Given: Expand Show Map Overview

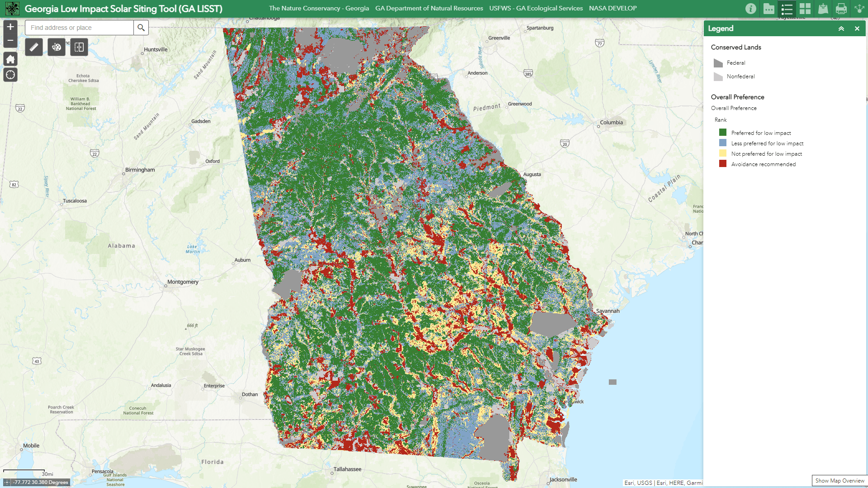Looking at the screenshot, I should [839, 481].
